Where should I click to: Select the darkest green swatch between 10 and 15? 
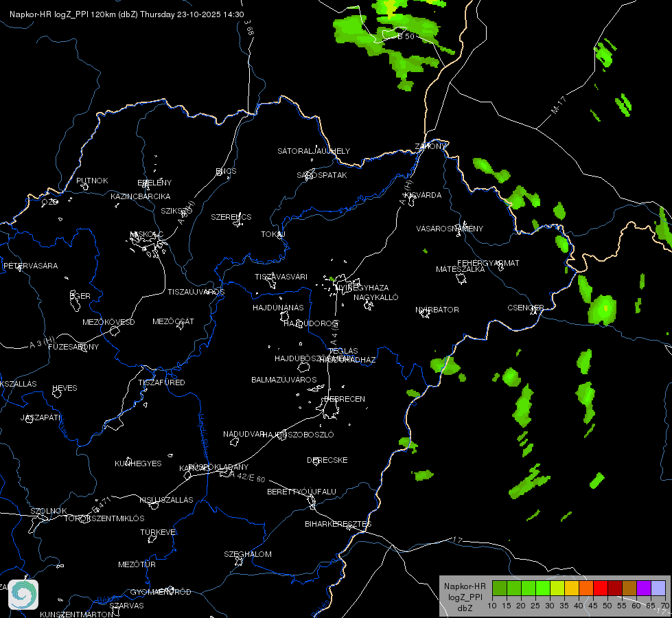click(500, 588)
